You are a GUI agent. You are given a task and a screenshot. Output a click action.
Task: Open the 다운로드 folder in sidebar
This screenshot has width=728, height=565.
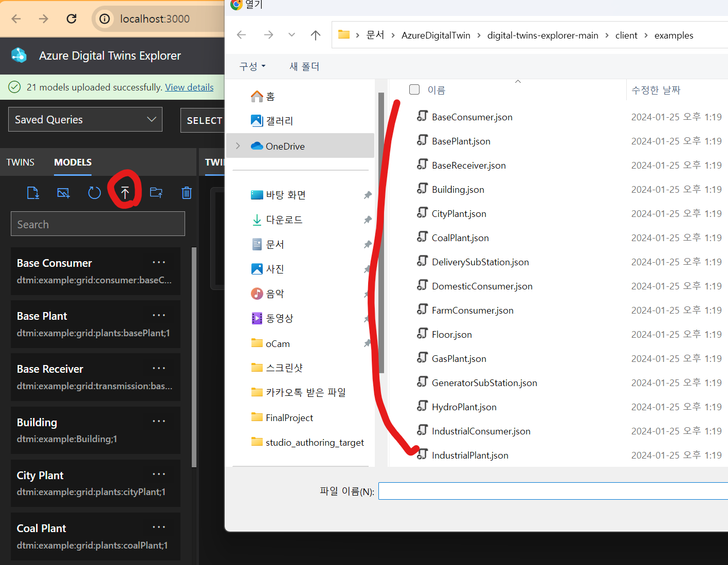[x=277, y=220]
